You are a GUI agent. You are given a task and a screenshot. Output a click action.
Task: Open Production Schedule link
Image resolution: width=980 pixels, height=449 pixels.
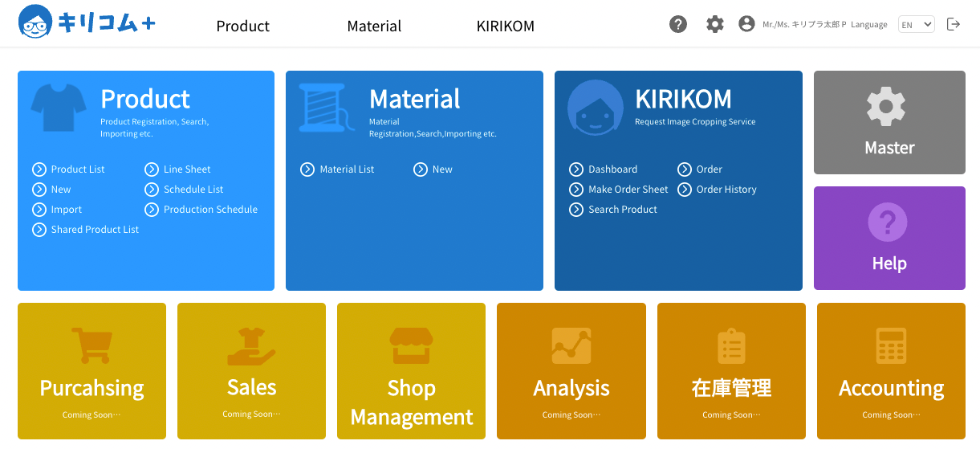(210, 210)
